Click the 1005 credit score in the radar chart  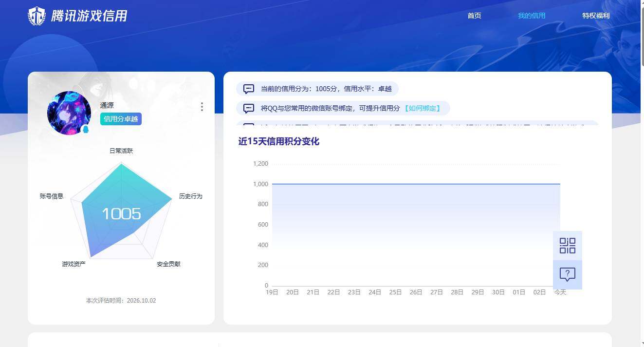(121, 214)
